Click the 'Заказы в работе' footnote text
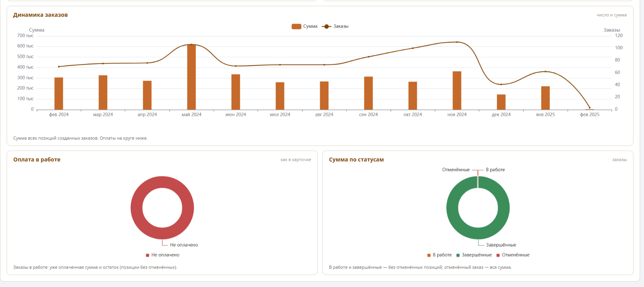 point(95,268)
